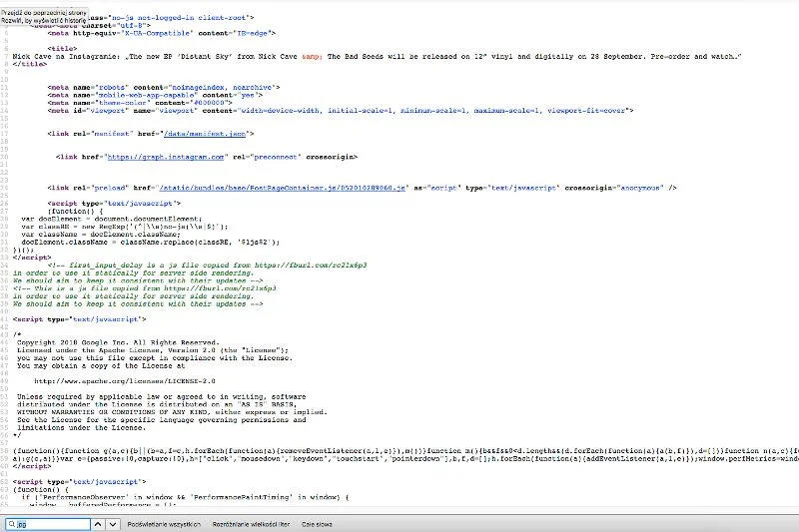Click the meta name="robots" line
This screenshot has width=799, height=532.
pos(164,88)
